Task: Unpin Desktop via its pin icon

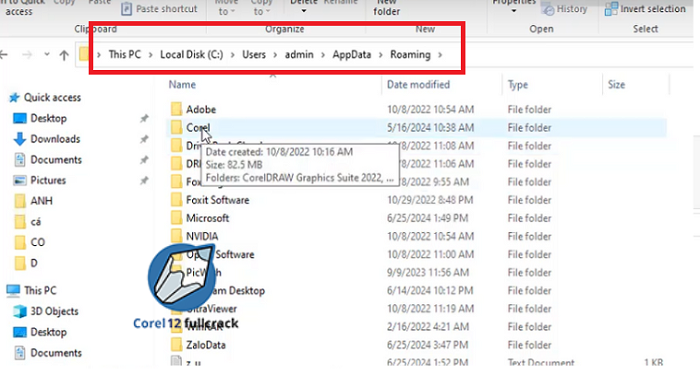Action: point(144,119)
